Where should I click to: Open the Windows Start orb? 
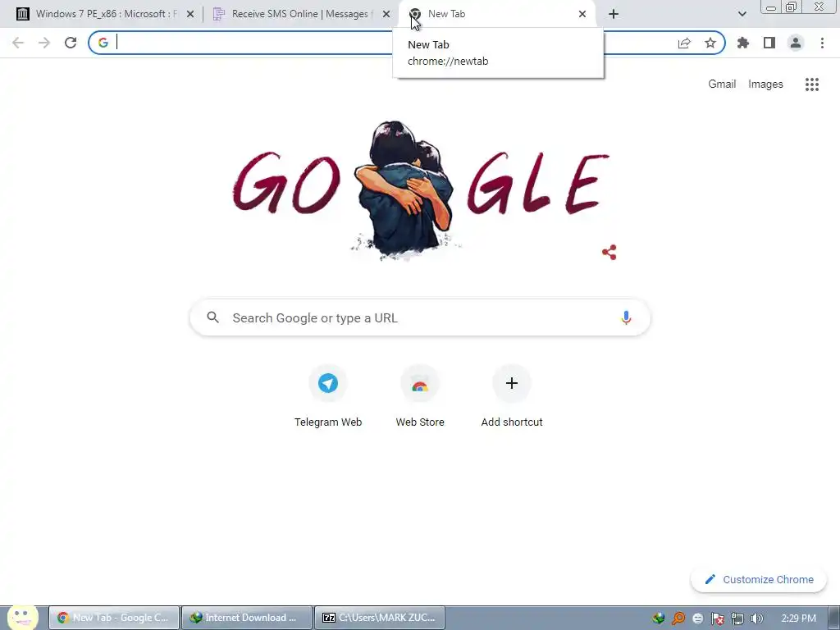22,617
